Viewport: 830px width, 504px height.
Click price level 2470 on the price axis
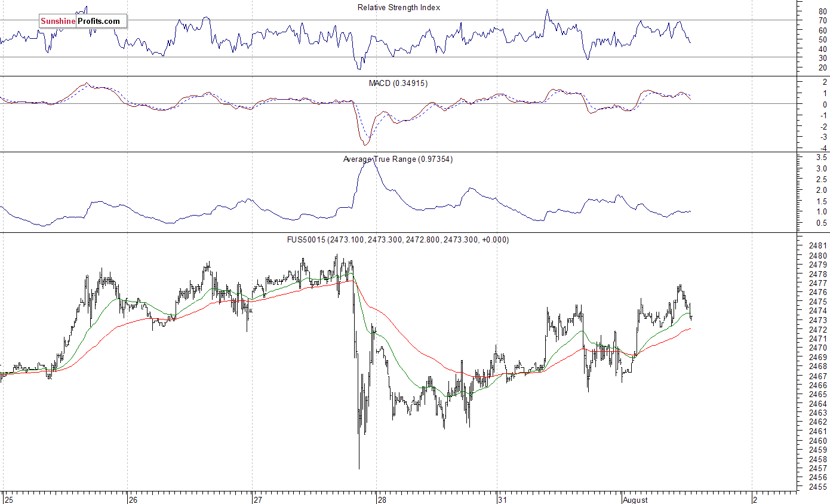click(x=819, y=348)
